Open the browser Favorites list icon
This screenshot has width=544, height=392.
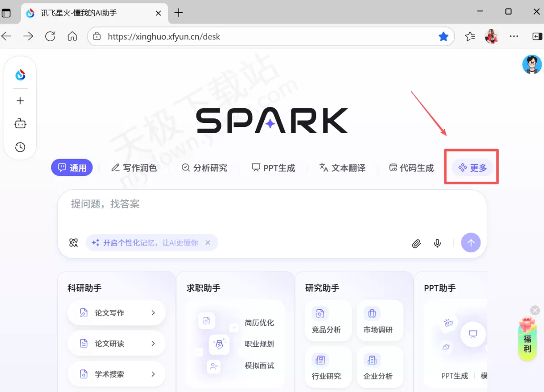(x=470, y=36)
